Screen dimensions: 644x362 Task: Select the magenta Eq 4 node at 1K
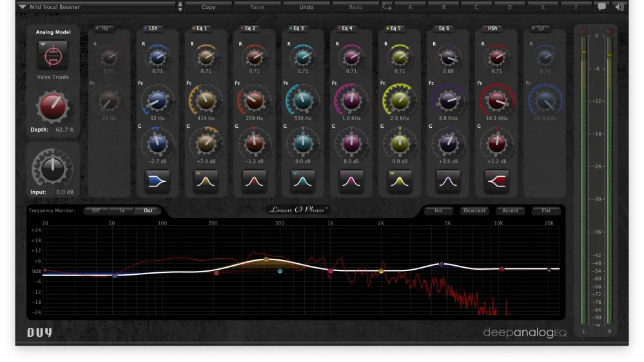331,271
